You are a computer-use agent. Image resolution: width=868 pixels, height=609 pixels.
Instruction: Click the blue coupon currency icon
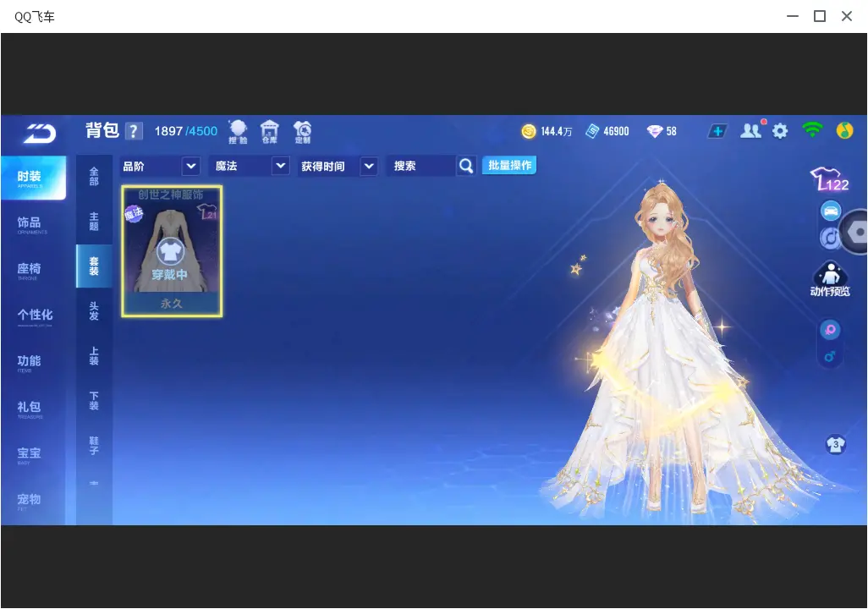coord(592,131)
